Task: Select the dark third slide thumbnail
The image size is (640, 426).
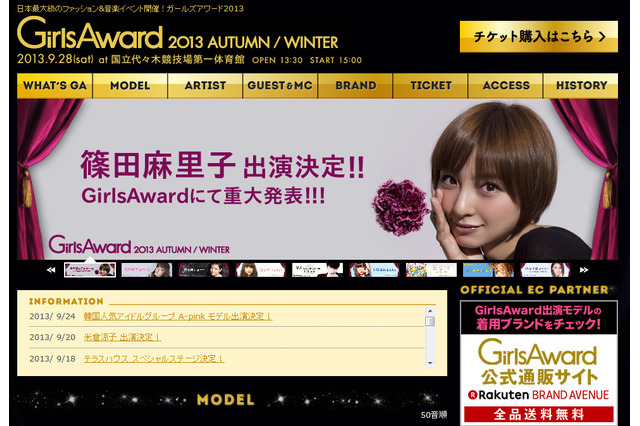Action: coord(204,270)
